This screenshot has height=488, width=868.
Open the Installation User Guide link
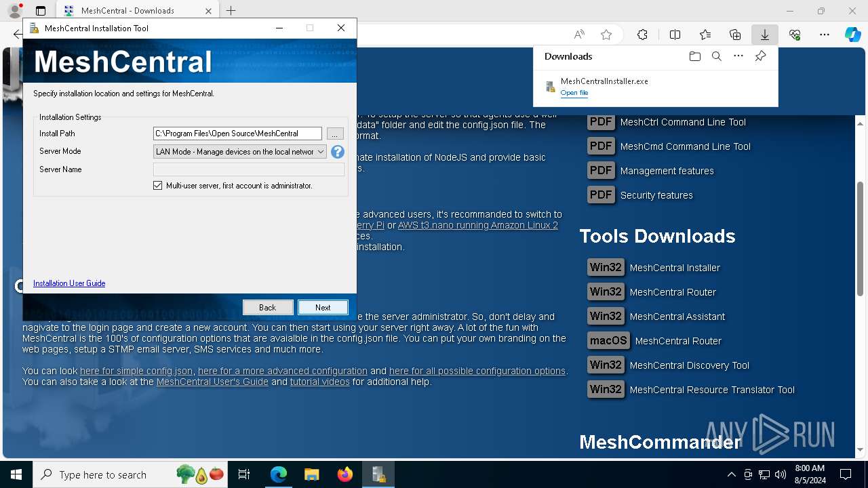pyautogui.click(x=69, y=283)
